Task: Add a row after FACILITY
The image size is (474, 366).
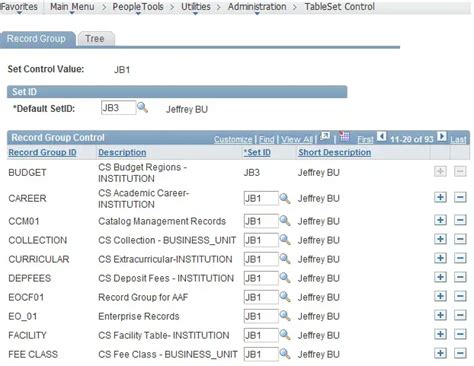Action: pyautogui.click(x=440, y=334)
